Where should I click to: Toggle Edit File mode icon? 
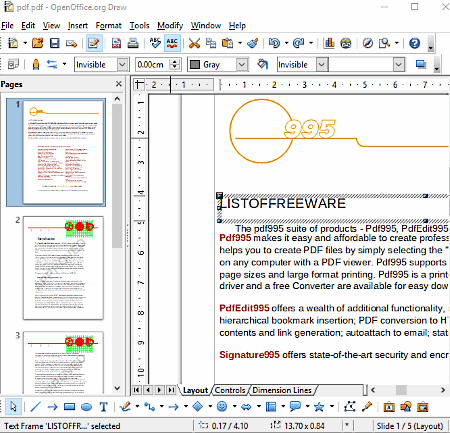click(x=94, y=43)
